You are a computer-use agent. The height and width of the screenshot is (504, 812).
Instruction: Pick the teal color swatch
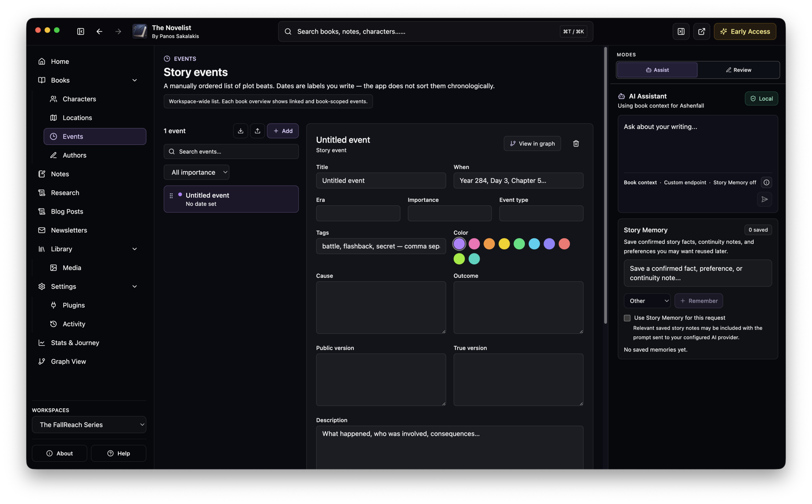[474, 259]
